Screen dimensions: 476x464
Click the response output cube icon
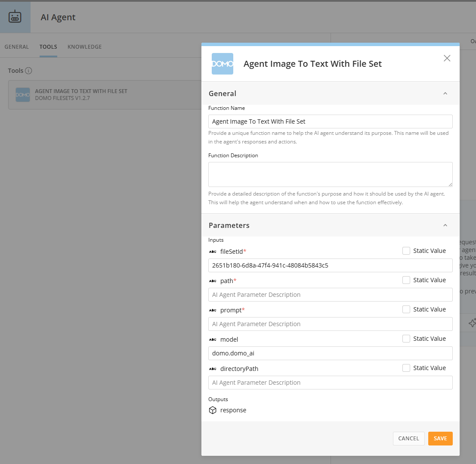(x=212, y=410)
